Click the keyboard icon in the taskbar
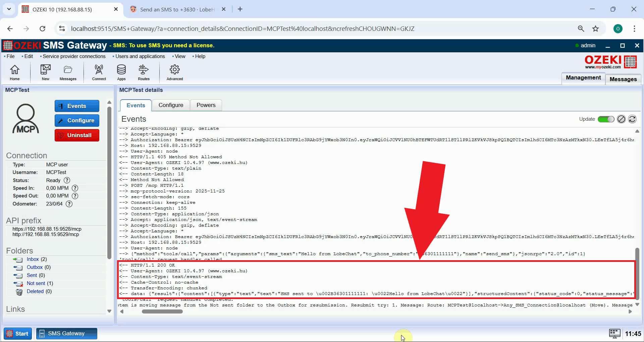644x342 pixels. click(x=614, y=333)
